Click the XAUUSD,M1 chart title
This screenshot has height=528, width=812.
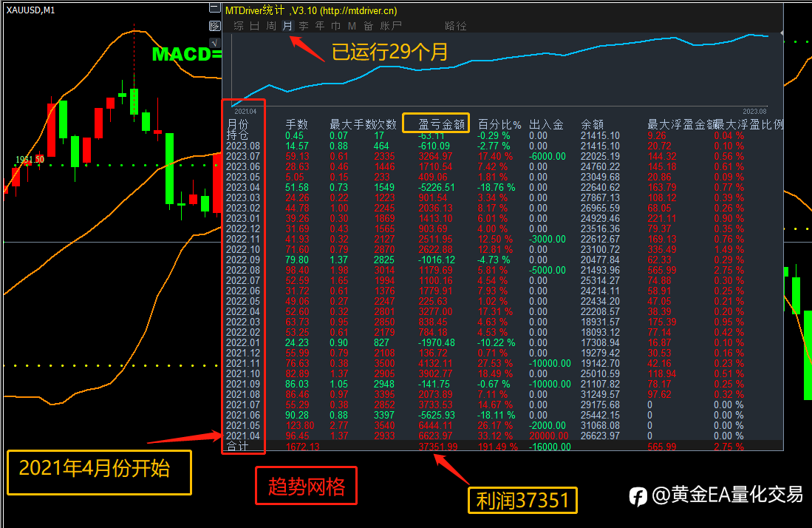click(30, 10)
